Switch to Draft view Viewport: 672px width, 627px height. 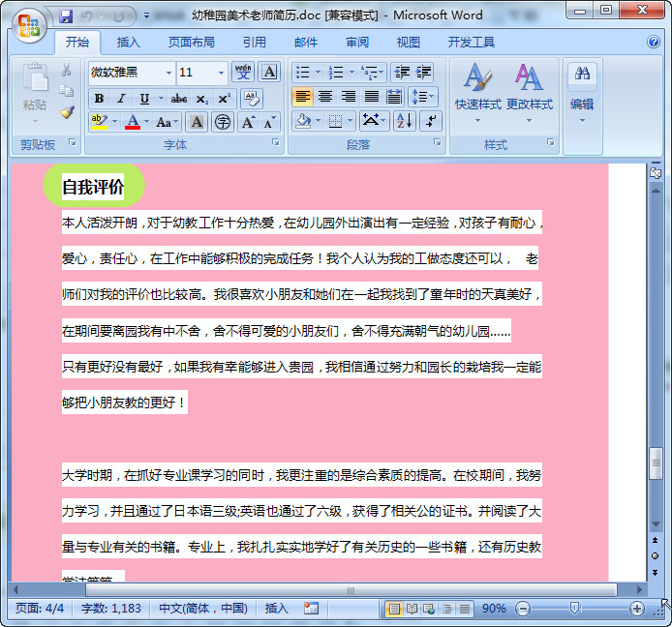coord(465,609)
